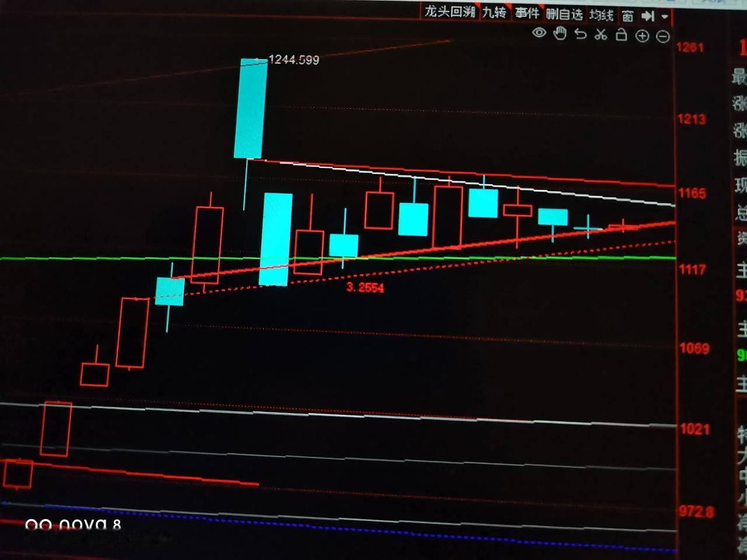The width and height of the screenshot is (747, 560).
Task: Click the 1213 price axis label
Action: point(692,119)
